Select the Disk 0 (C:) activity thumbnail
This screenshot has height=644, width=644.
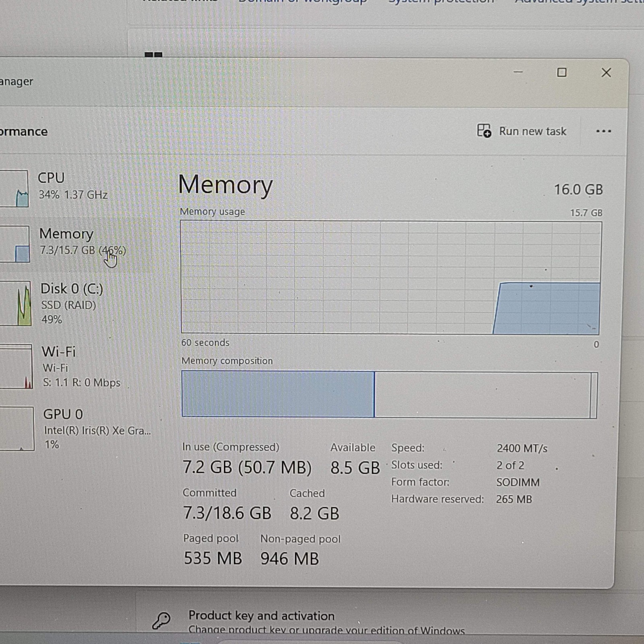(15, 303)
